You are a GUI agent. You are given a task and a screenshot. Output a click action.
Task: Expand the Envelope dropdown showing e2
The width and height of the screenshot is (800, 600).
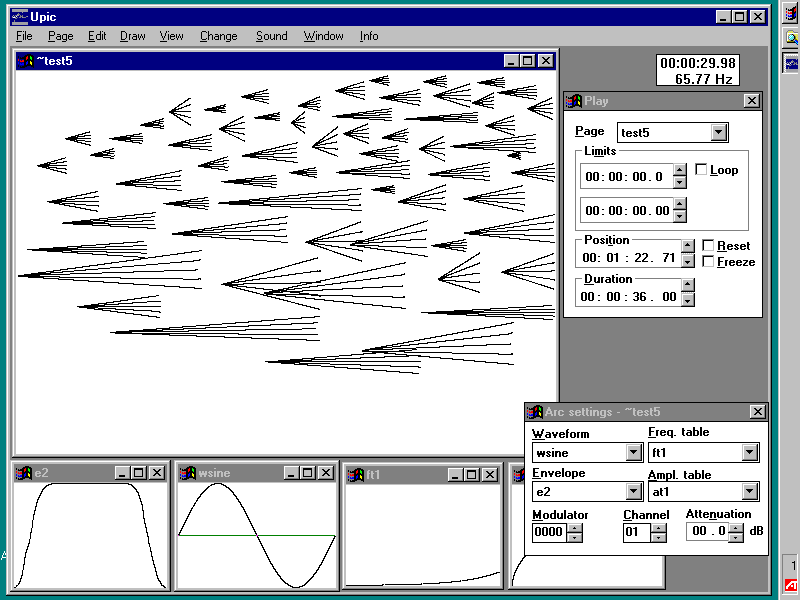point(633,491)
